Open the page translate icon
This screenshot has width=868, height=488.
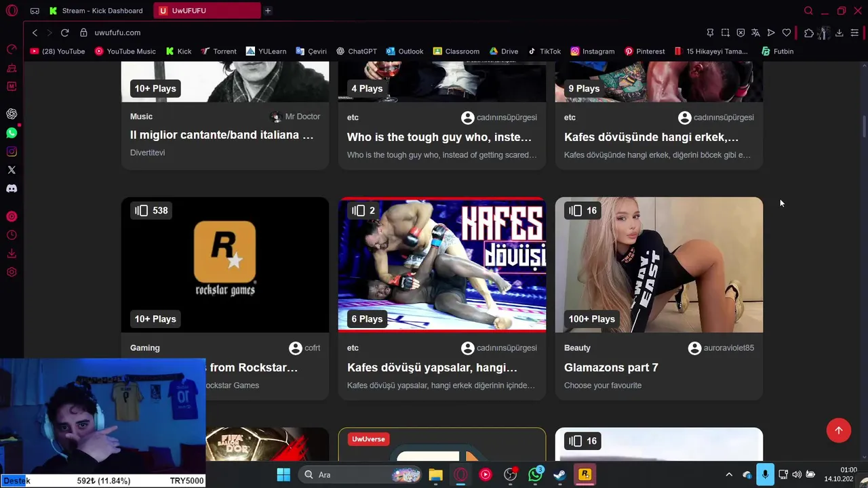pos(755,33)
